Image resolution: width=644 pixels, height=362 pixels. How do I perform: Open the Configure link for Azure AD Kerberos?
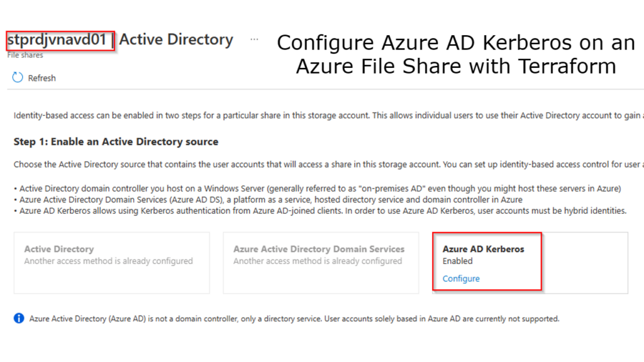point(461,278)
